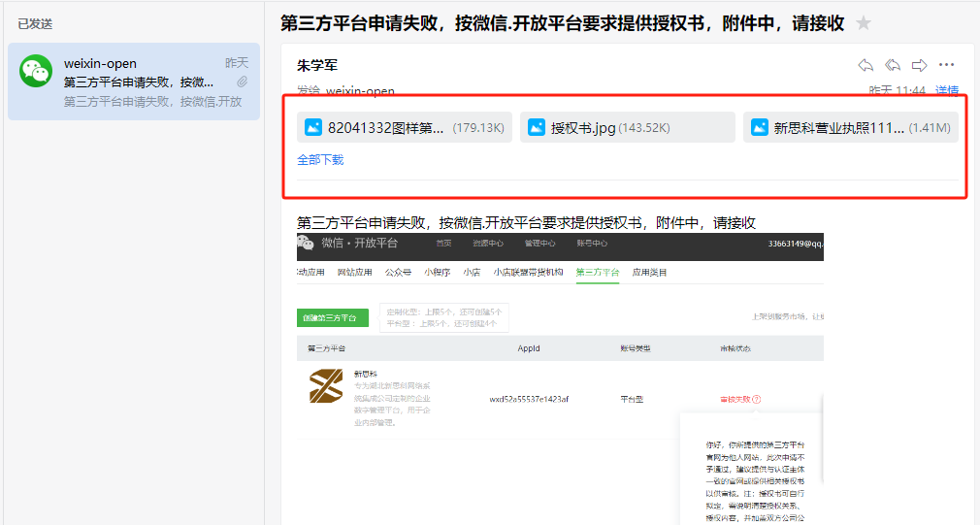Click sender name 朱学军

(x=317, y=65)
